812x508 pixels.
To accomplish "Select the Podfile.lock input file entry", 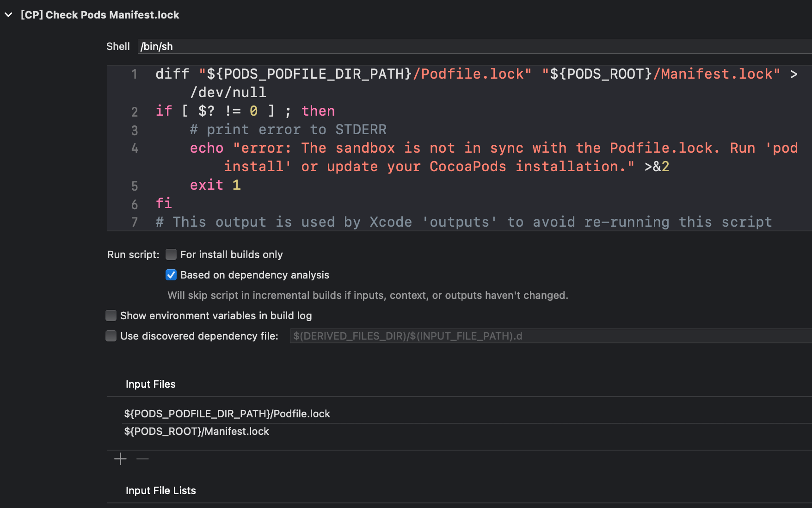I will click(227, 414).
